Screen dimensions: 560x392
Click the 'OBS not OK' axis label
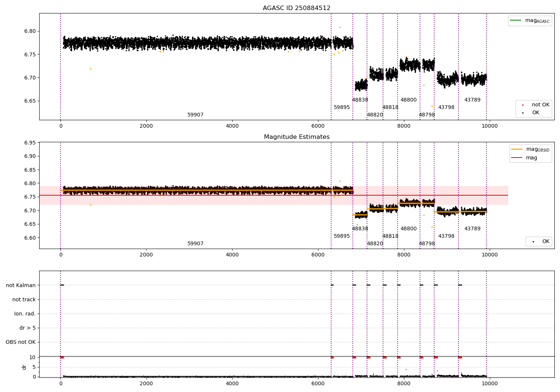coord(21,342)
